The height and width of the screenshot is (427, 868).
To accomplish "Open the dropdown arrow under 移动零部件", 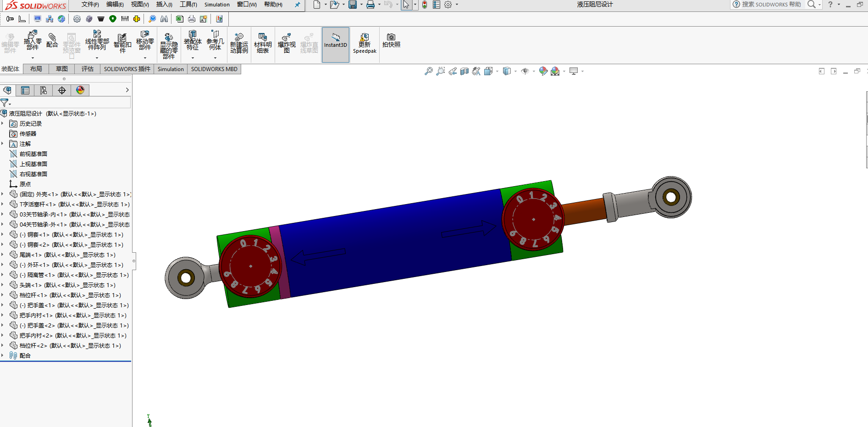I will tap(145, 58).
